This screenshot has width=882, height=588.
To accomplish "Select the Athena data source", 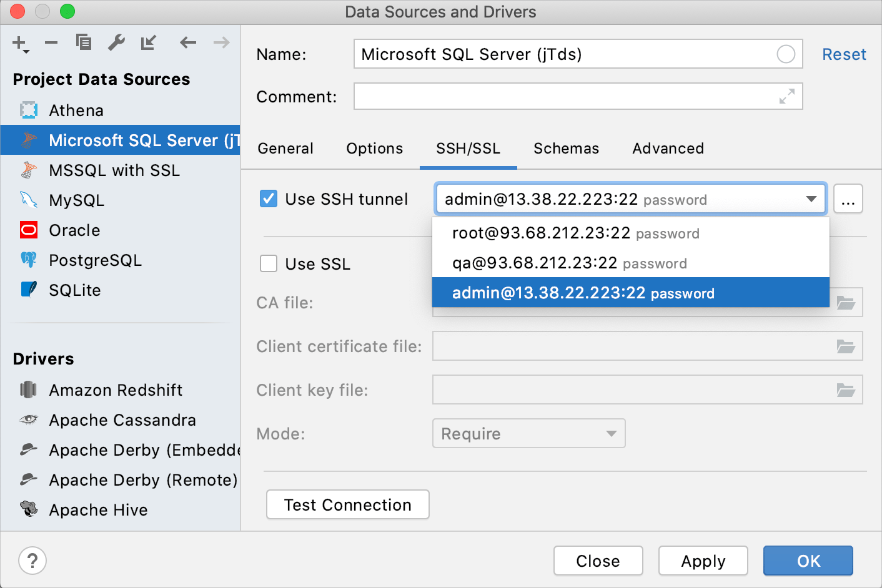I will (x=120, y=110).
